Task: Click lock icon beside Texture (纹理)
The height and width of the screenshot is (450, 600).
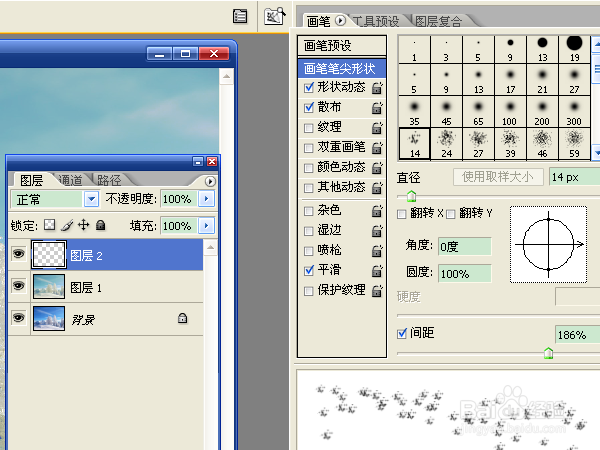Action: point(377,128)
